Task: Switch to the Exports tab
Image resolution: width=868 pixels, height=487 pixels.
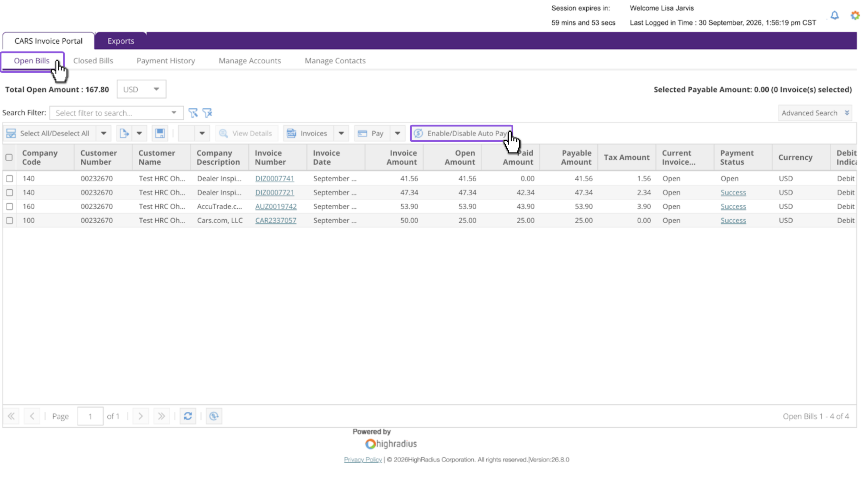Action: pos(121,41)
